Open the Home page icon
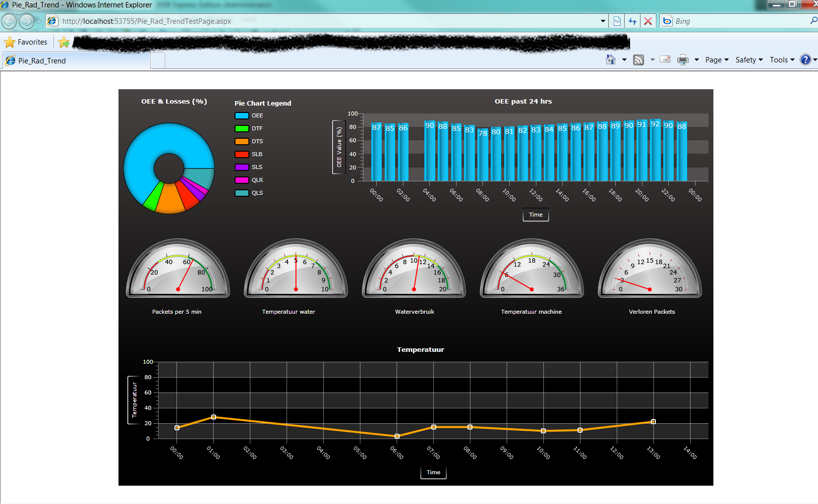The width and height of the screenshot is (818, 504). tap(611, 60)
